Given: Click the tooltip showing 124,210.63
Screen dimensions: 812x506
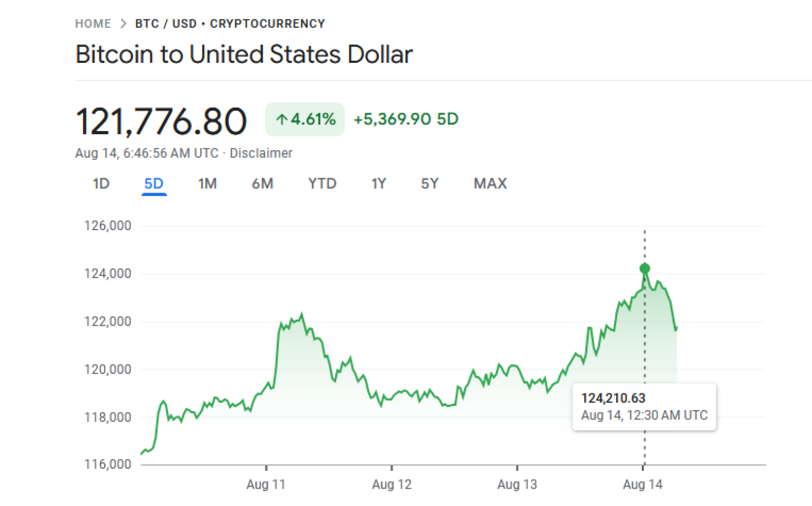Looking at the screenshot, I should (x=644, y=407).
